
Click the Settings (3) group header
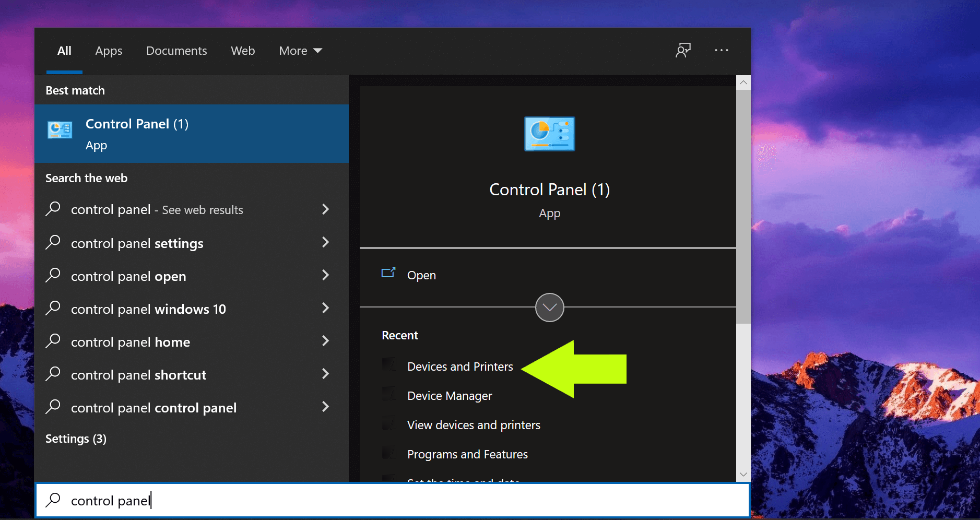[76, 439]
